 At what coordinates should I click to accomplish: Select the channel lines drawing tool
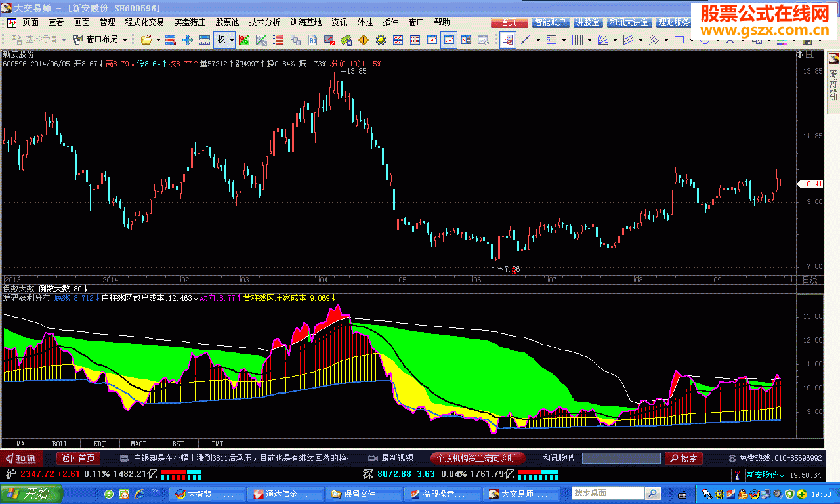(629, 39)
